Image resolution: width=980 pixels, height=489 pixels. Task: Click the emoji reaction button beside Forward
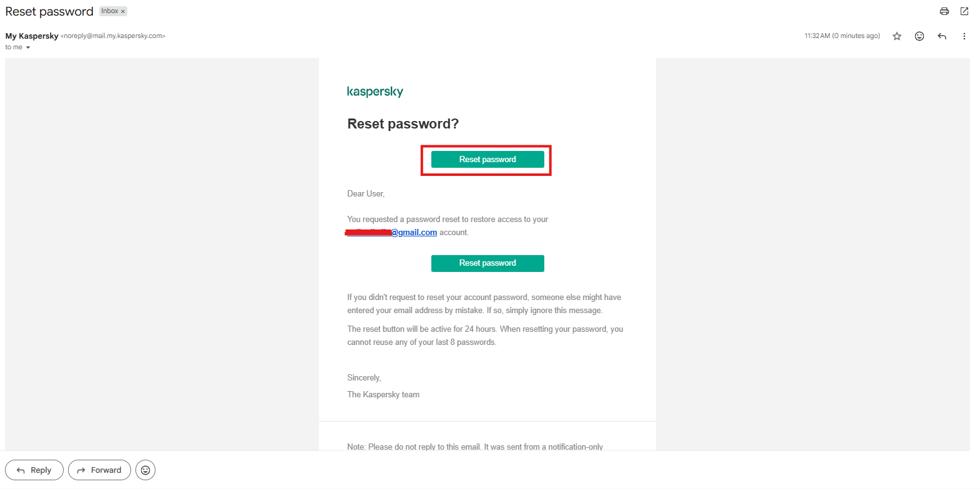[145, 470]
